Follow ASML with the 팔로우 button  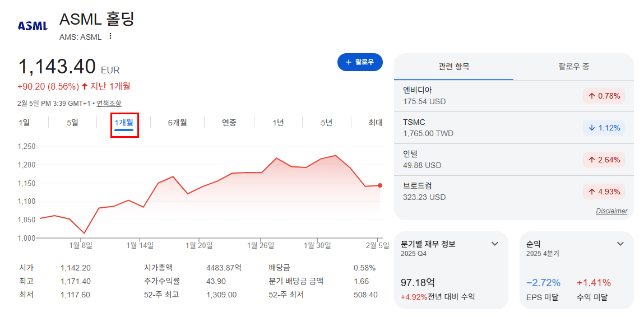pos(360,62)
